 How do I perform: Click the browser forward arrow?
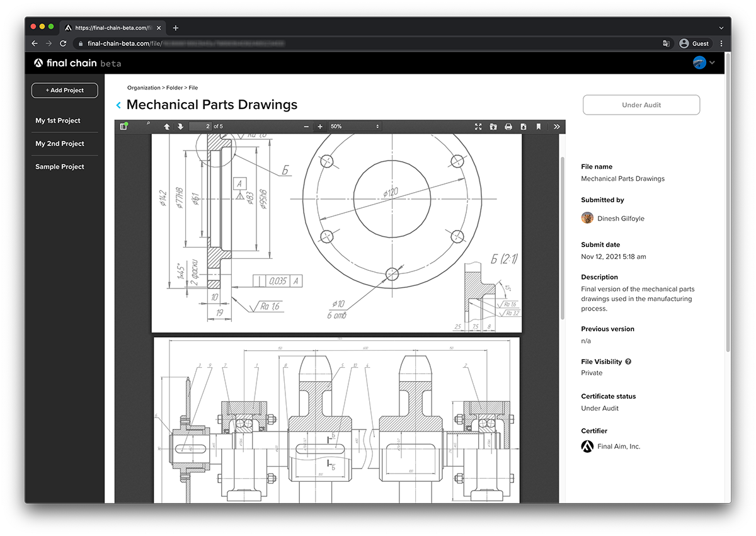pos(49,43)
